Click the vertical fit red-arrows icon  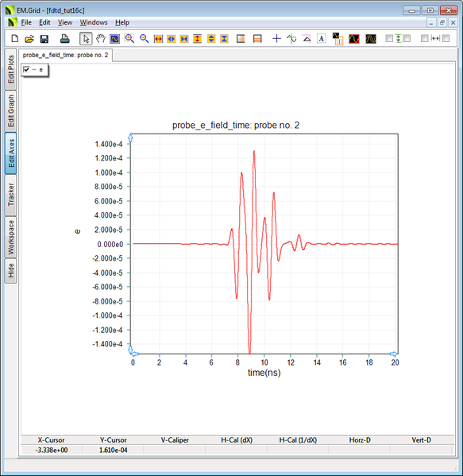pyautogui.click(x=198, y=39)
